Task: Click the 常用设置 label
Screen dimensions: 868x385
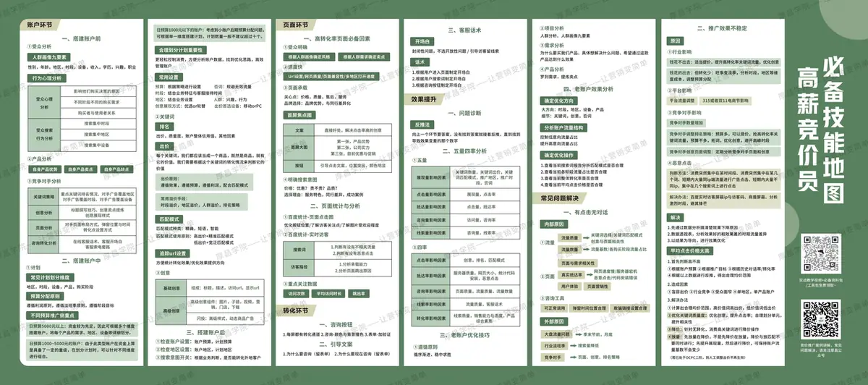Action: click(x=170, y=76)
